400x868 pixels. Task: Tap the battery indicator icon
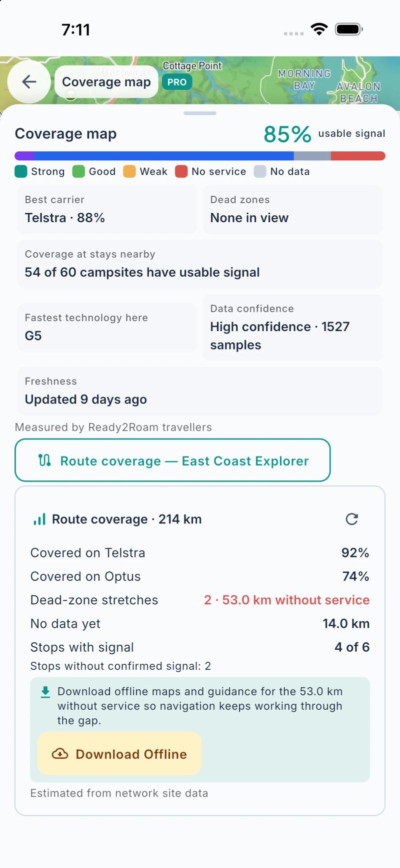click(349, 29)
